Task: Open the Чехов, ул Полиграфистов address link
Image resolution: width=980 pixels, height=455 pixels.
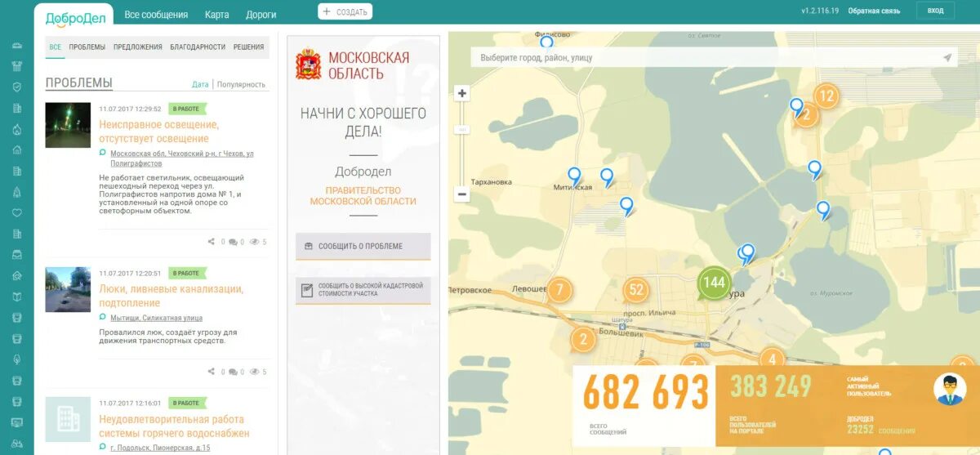Action: pos(182,158)
